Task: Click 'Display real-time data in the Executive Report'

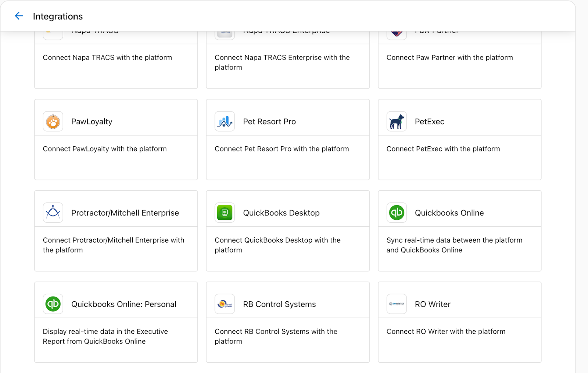Action: point(105,336)
